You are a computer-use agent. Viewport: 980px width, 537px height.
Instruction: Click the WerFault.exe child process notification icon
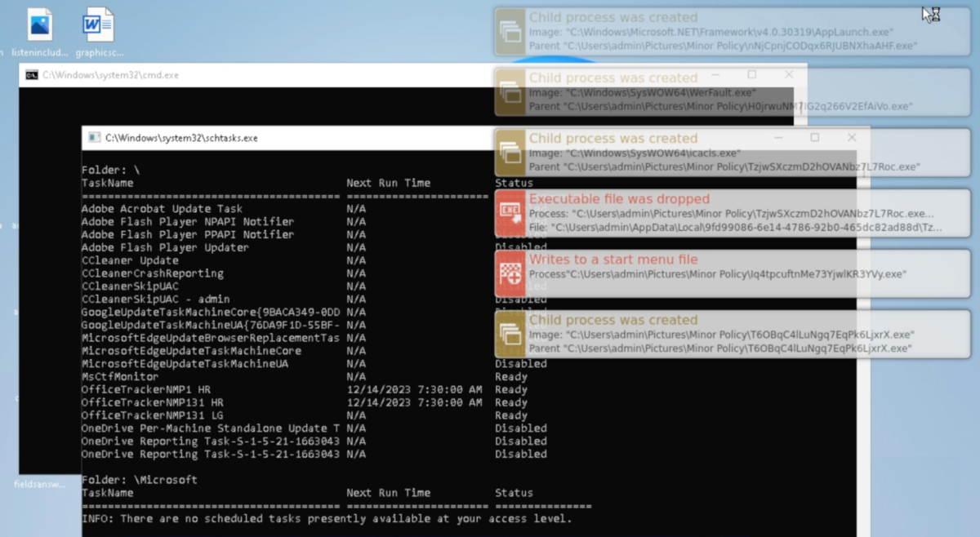[x=511, y=91]
